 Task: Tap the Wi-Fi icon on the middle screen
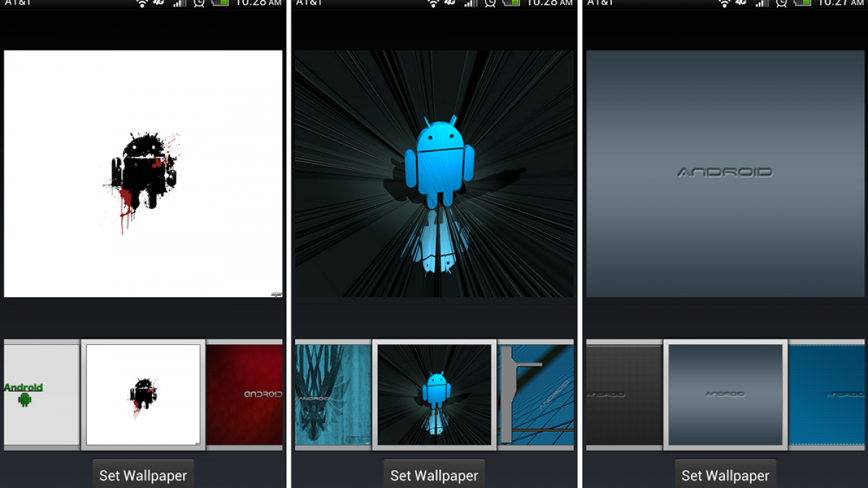click(x=433, y=4)
